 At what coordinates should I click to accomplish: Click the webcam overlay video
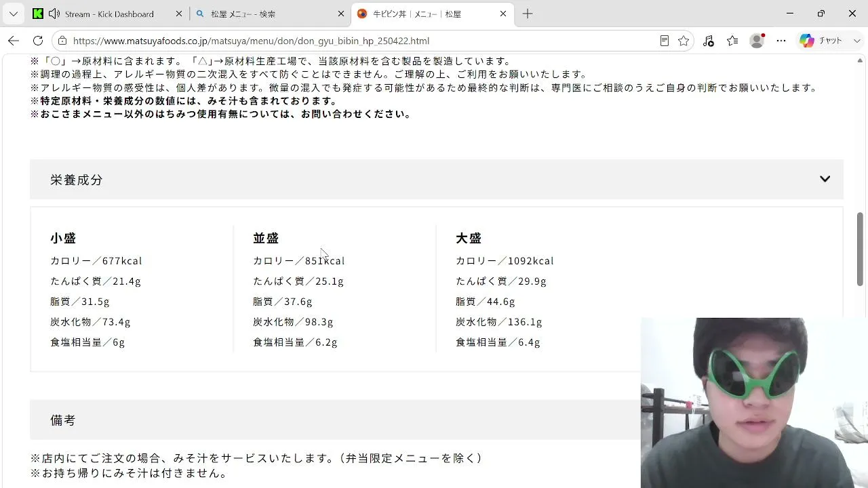point(754,403)
